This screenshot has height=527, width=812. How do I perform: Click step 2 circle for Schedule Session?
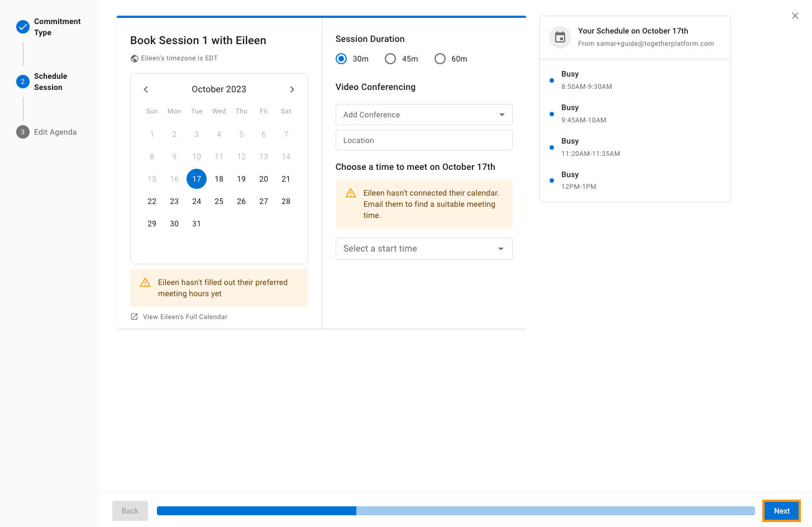pyautogui.click(x=23, y=82)
